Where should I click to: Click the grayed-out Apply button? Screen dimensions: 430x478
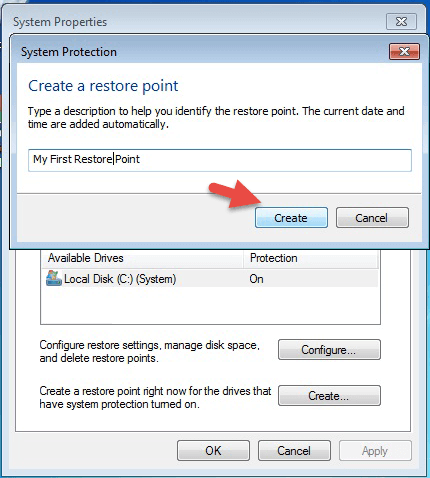coord(375,451)
